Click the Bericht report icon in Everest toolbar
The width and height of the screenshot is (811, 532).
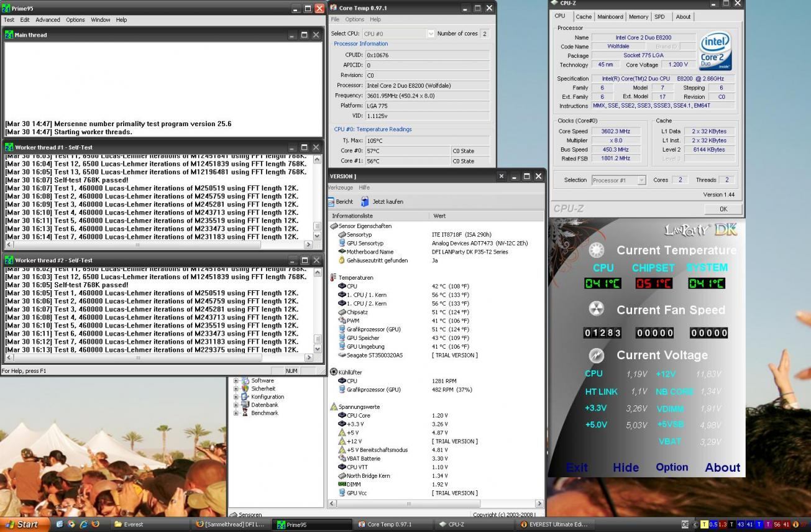(331, 201)
